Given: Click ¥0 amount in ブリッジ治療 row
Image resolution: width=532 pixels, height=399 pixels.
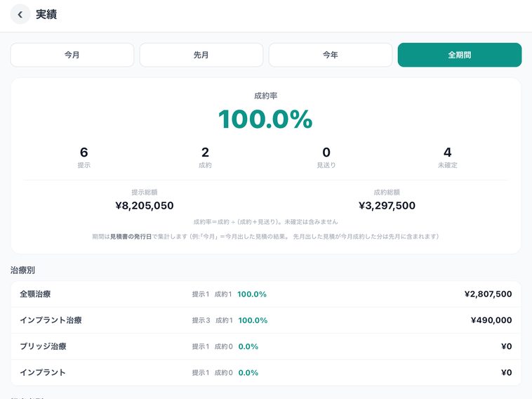Looking at the screenshot, I should [x=507, y=346].
